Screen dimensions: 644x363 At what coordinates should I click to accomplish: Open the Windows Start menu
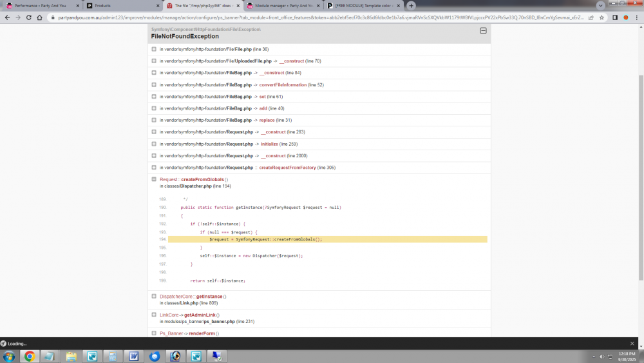coord(8,357)
